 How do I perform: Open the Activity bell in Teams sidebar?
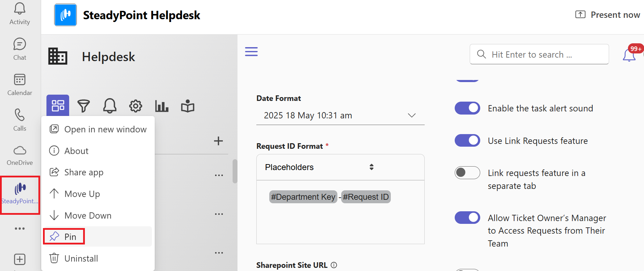(x=20, y=14)
